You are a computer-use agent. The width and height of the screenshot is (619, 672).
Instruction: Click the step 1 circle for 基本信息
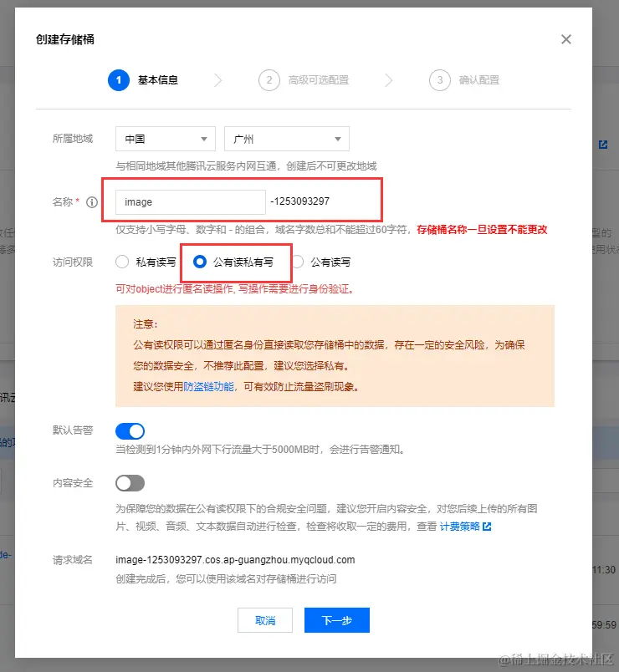point(119,80)
